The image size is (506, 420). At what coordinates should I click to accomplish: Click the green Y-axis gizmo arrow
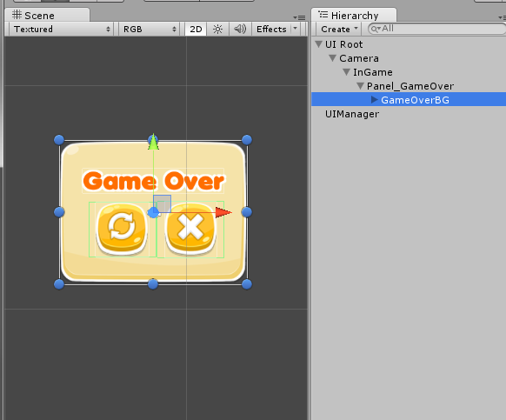click(153, 142)
